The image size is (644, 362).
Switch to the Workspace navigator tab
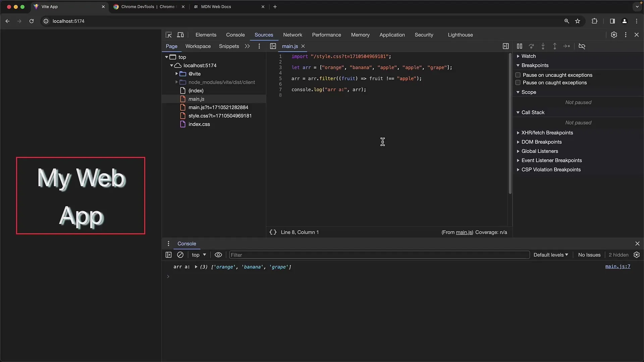click(198, 46)
